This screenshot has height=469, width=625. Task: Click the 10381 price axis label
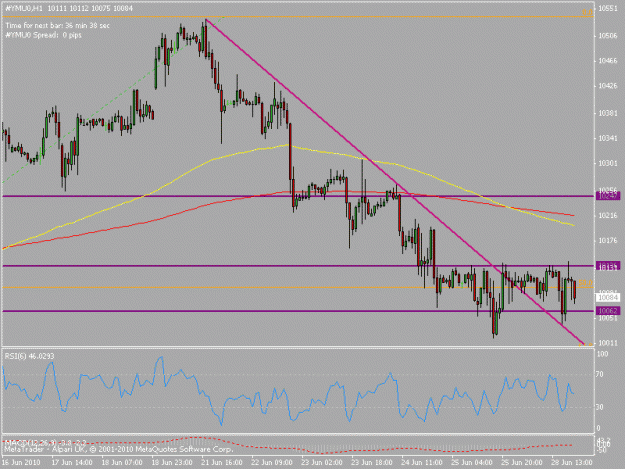pos(608,114)
